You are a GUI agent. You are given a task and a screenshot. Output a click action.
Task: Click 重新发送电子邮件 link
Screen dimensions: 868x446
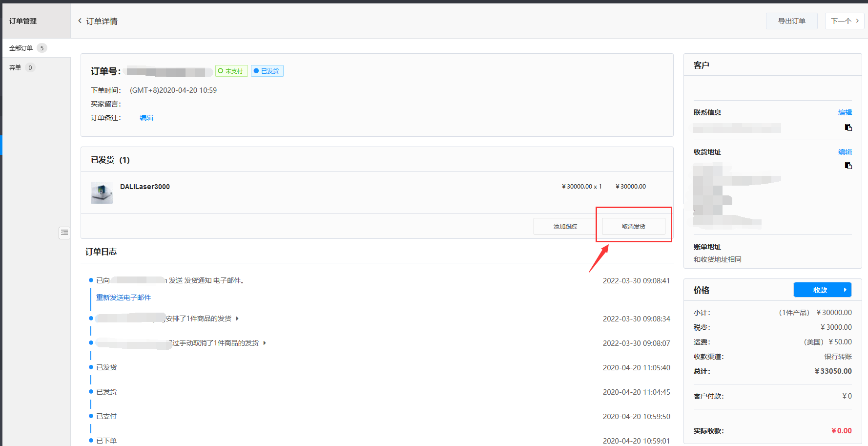pyautogui.click(x=124, y=297)
